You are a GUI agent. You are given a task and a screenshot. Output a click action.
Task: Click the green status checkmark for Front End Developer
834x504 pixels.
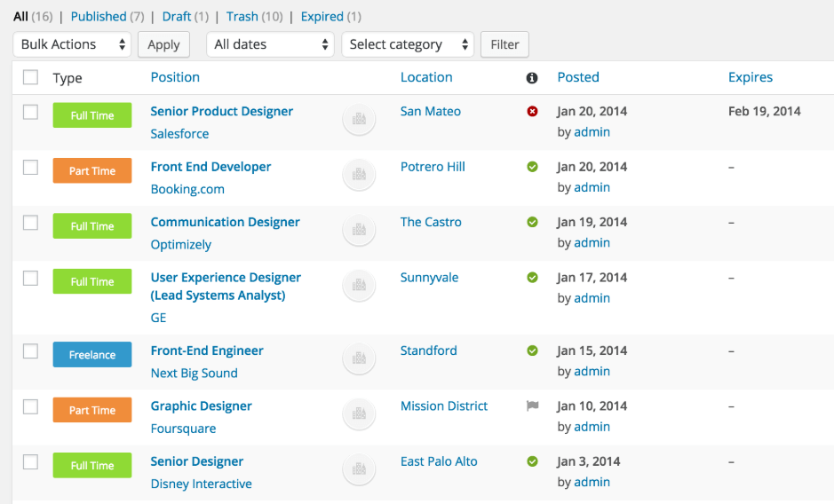[x=532, y=167]
